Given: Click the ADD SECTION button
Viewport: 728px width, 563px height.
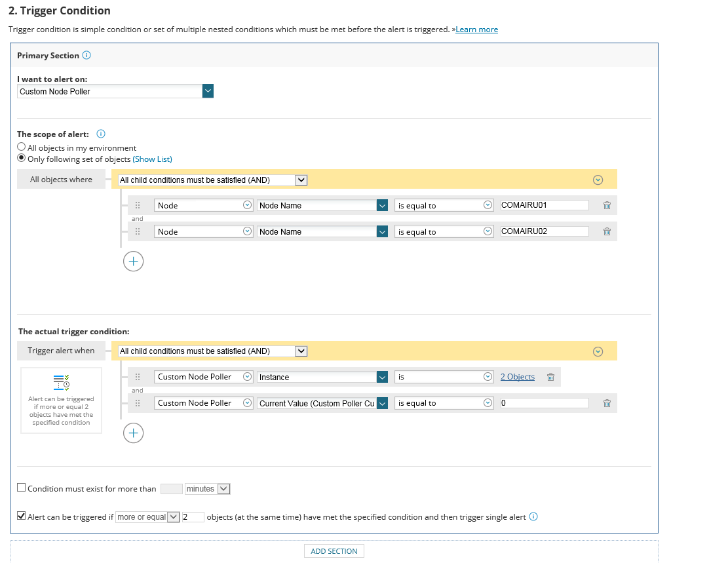Looking at the screenshot, I should [x=334, y=551].
